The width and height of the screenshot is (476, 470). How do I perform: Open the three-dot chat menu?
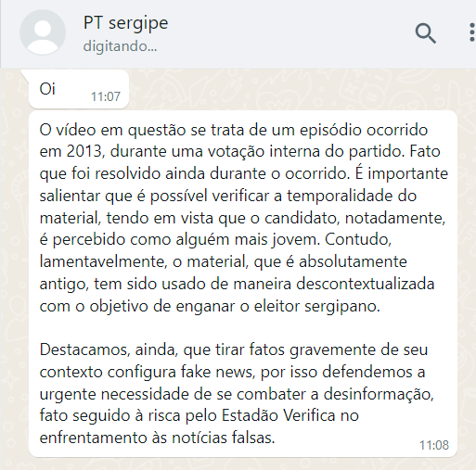[x=471, y=32]
